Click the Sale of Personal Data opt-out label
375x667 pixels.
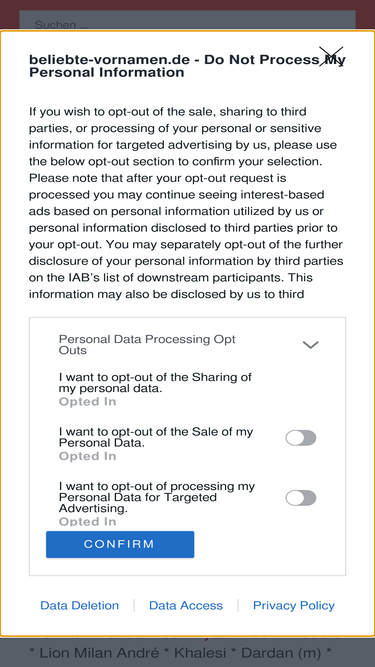tap(156, 437)
